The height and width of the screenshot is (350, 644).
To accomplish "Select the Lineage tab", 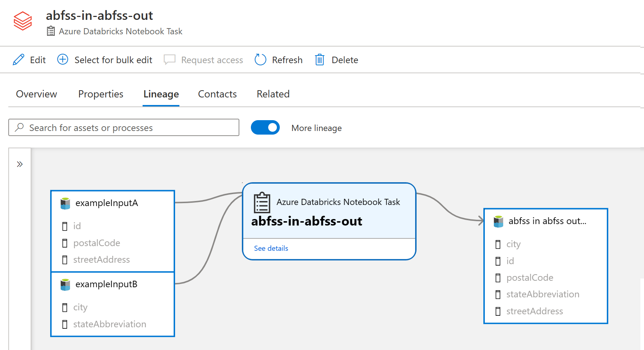I will click(x=161, y=94).
